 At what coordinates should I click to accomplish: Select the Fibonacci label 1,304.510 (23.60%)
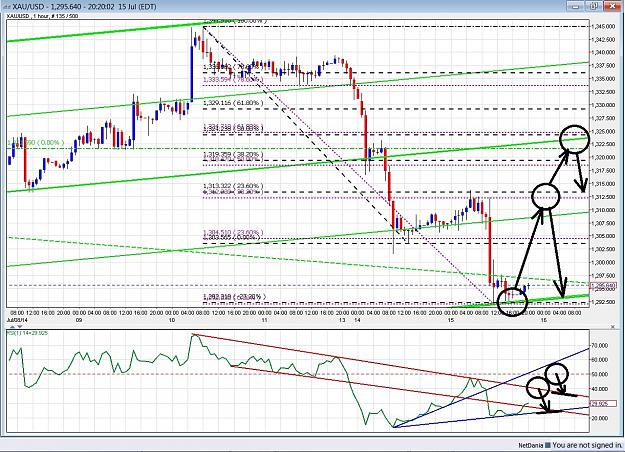pos(233,232)
